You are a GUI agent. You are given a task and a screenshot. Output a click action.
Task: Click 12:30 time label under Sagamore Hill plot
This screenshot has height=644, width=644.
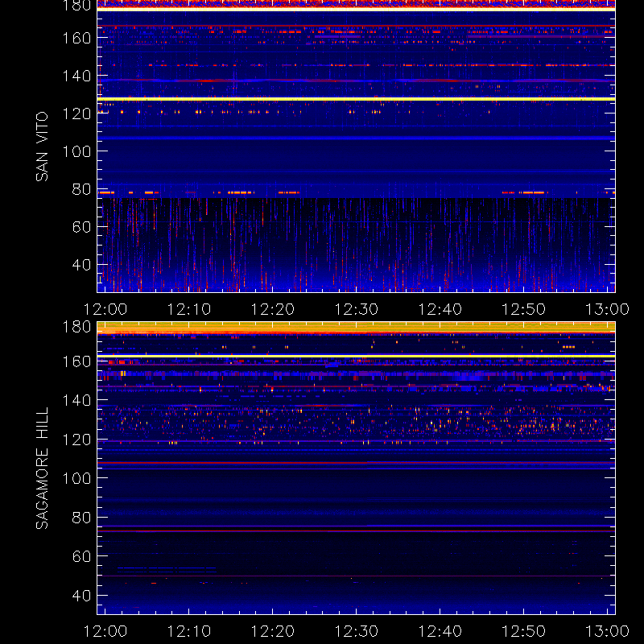[x=356, y=631]
